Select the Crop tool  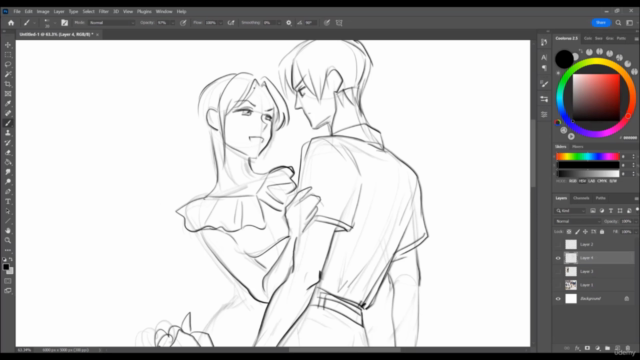pyautogui.click(x=8, y=84)
